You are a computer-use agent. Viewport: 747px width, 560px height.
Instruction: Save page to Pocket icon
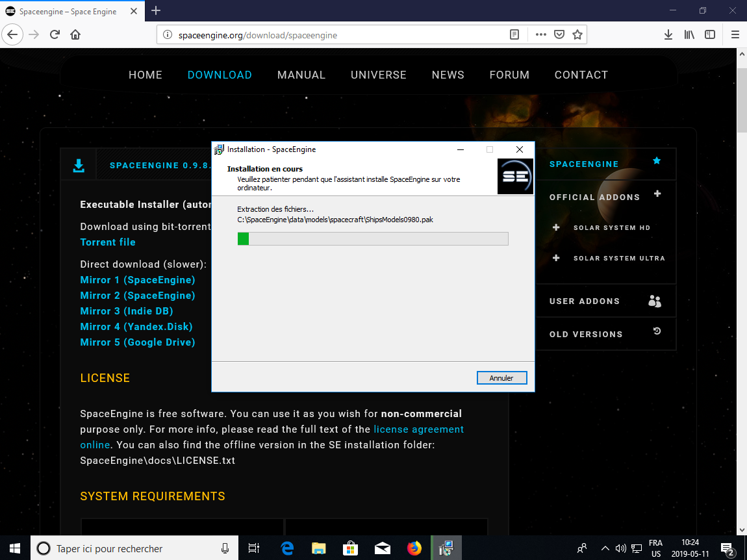pyautogui.click(x=559, y=35)
